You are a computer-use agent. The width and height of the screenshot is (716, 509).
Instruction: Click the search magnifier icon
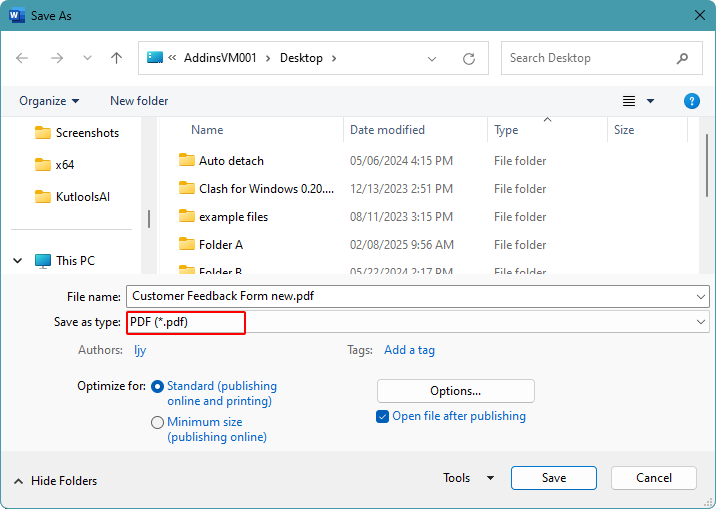[x=682, y=58]
